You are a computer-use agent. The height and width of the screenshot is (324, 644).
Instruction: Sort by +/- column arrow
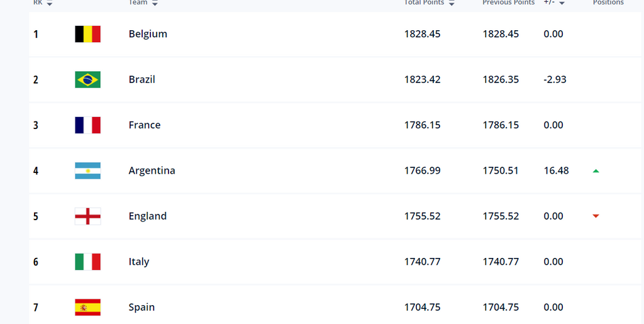pyautogui.click(x=562, y=3)
